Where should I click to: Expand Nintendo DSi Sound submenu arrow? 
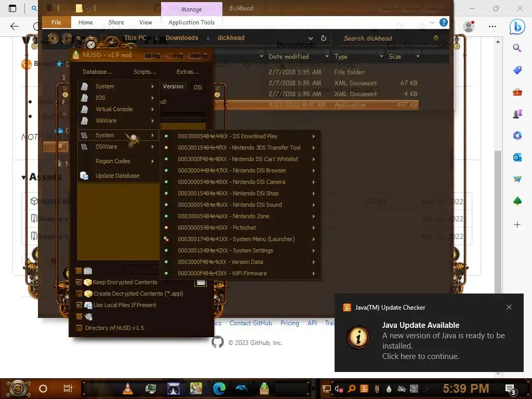(x=313, y=205)
